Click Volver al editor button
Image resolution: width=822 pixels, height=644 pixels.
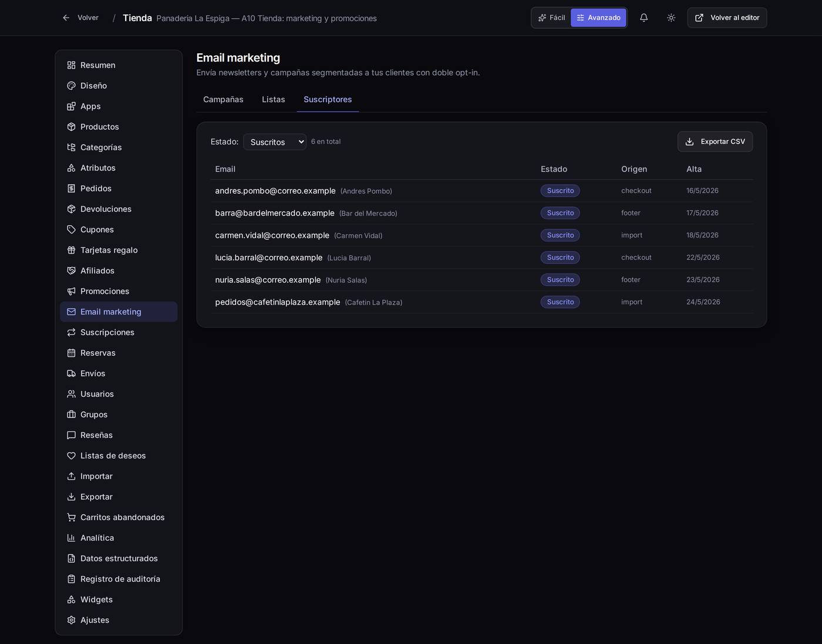(x=727, y=18)
